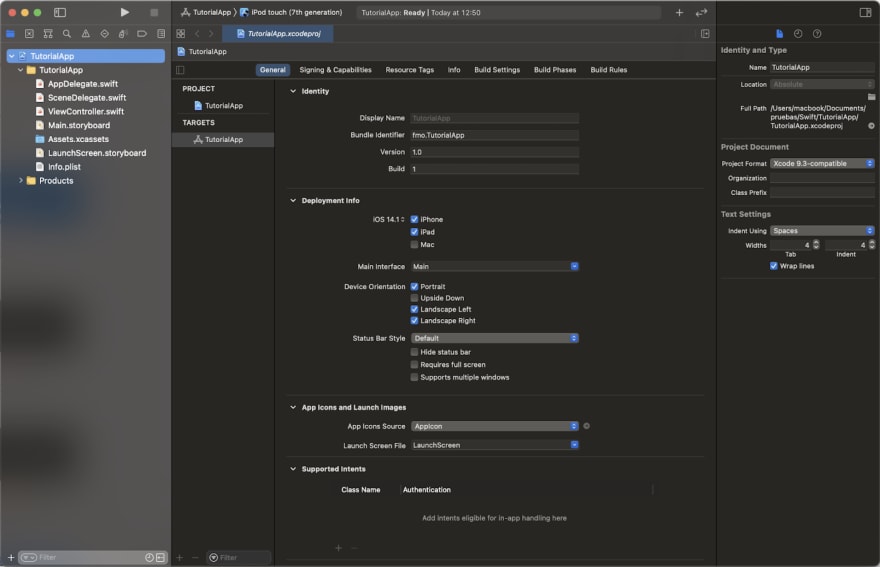Toggle the Portrait orientation

pos(414,286)
